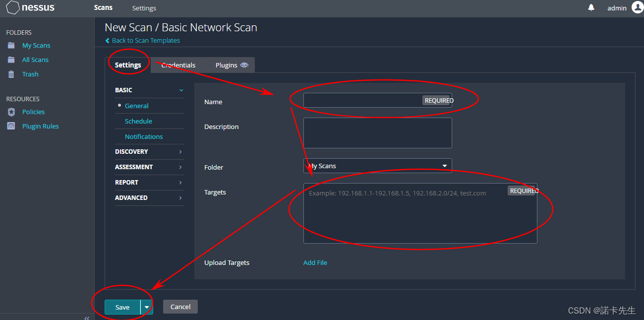Click the Folder field label

[x=214, y=167]
